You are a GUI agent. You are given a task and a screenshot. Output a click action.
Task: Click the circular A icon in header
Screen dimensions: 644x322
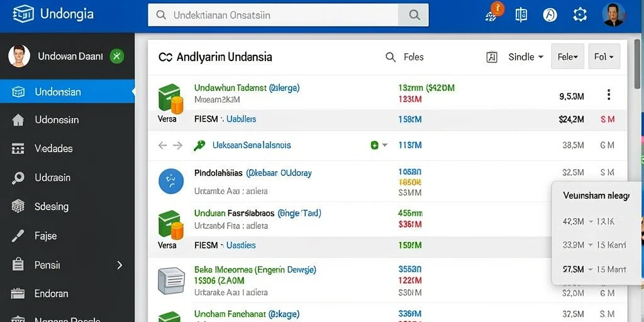(550, 15)
